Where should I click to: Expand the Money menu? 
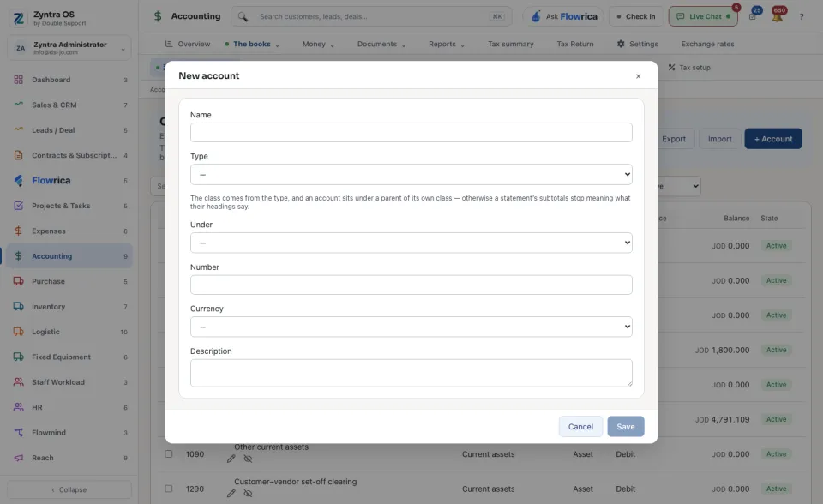(318, 44)
